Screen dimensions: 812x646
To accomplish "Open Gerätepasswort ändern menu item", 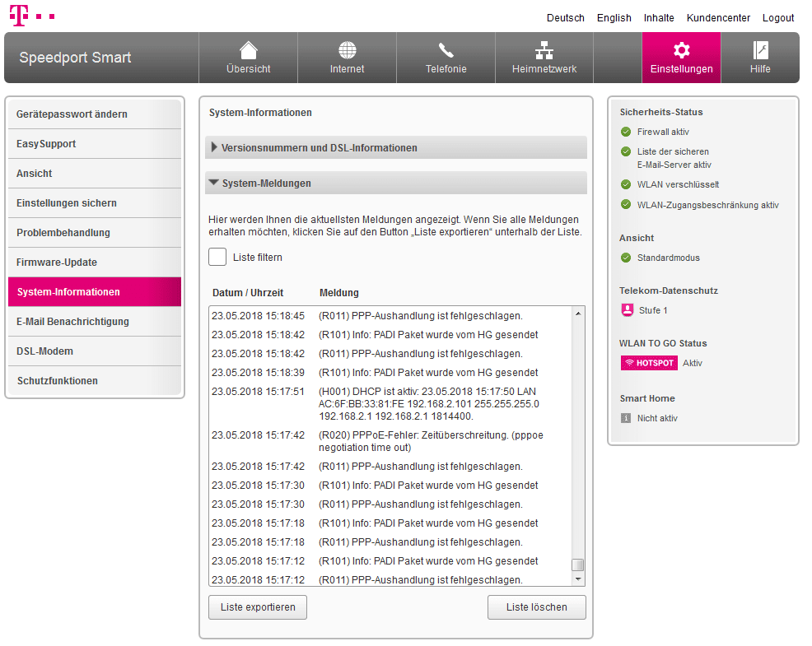I will pos(95,114).
